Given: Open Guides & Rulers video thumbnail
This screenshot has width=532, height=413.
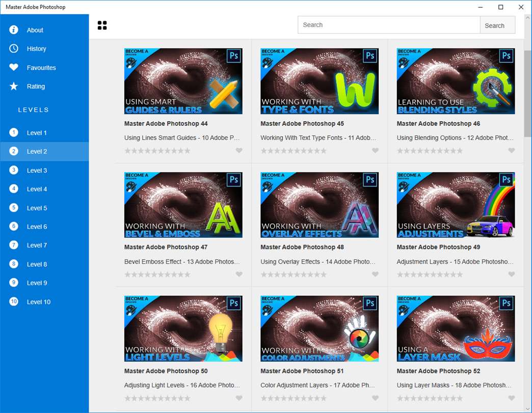Looking at the screenshot, I should [x=183, y=81].
